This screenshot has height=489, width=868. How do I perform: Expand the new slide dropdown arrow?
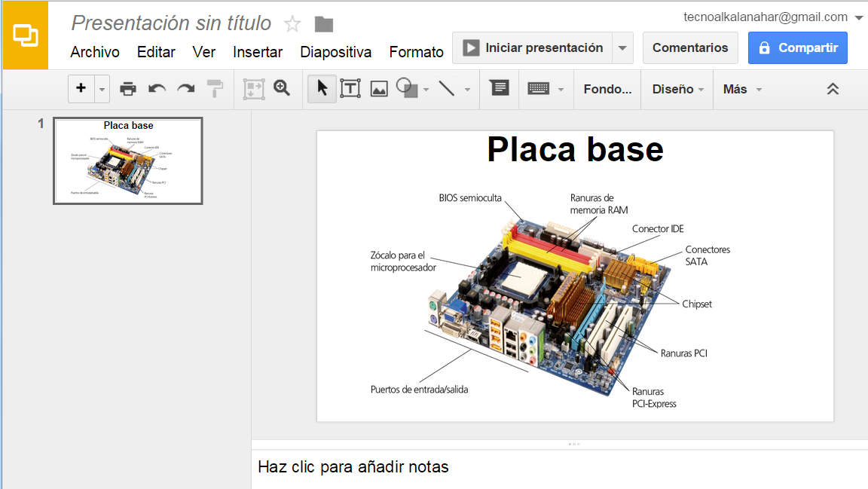click(x=102, y=89)
